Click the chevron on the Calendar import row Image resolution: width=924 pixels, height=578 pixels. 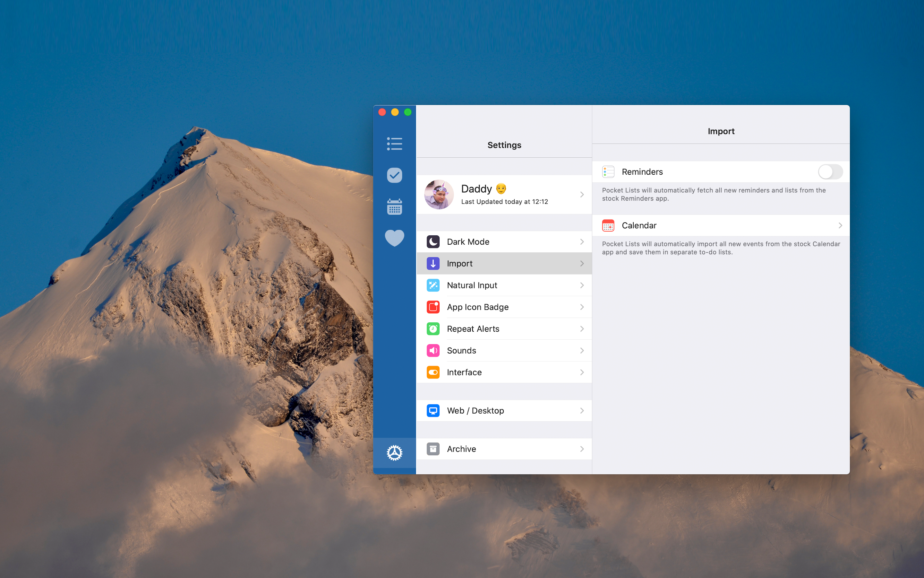pyautogui.click(x=840, y=225)
